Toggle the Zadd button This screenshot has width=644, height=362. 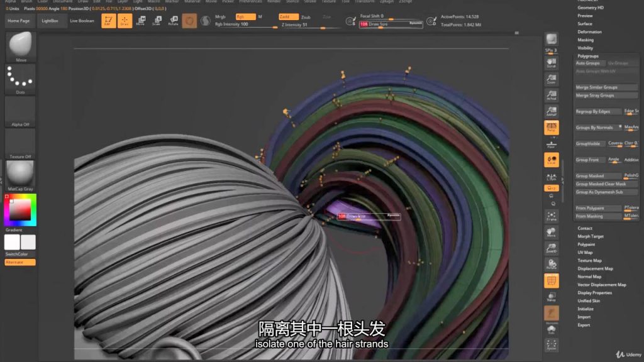click(x=288, y=17)
